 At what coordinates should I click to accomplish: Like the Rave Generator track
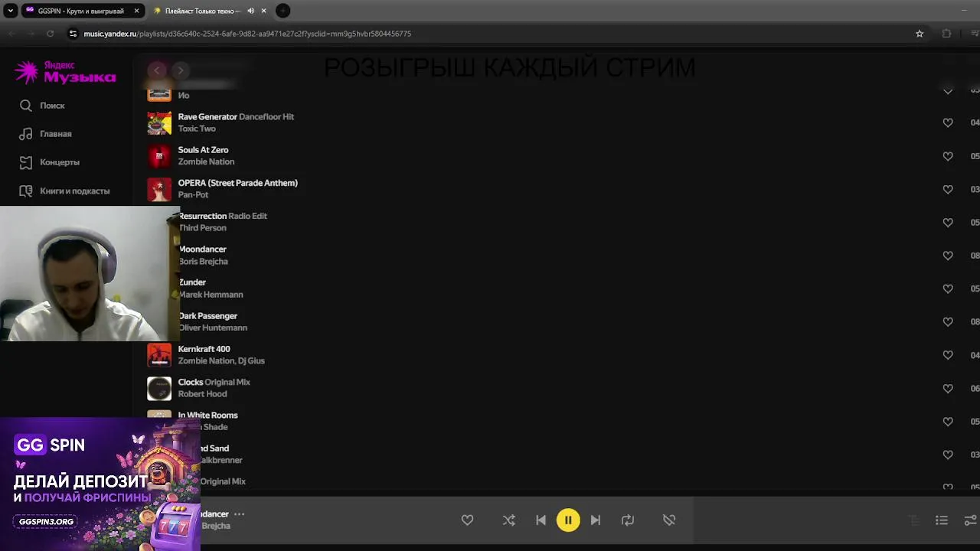[948, 122]
